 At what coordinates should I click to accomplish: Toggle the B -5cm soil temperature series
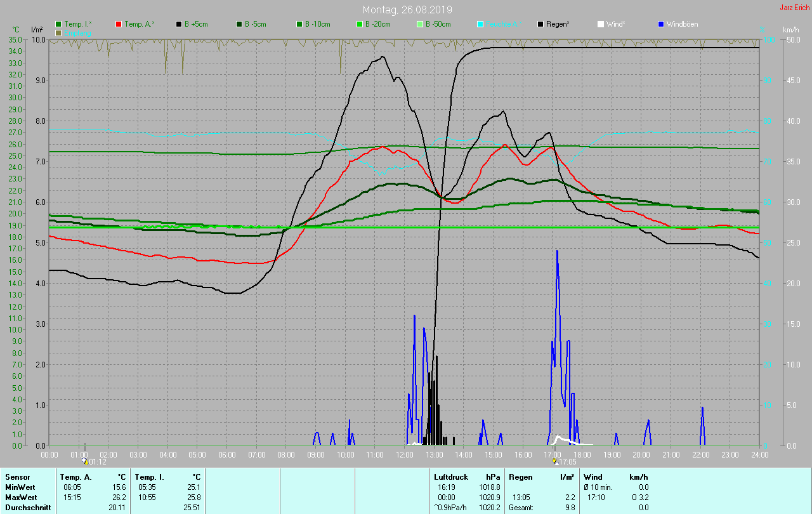[240, 24]
